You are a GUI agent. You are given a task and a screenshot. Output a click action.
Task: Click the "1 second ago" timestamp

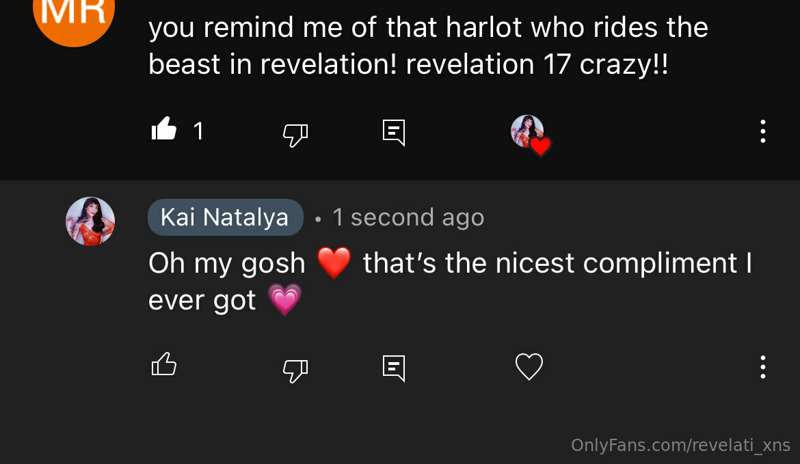point(408,217)
